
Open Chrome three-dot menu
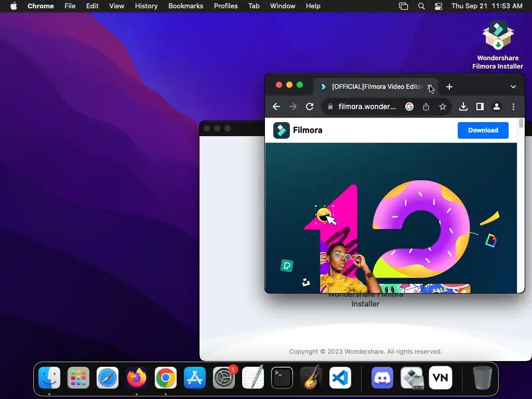pos(513,107)
